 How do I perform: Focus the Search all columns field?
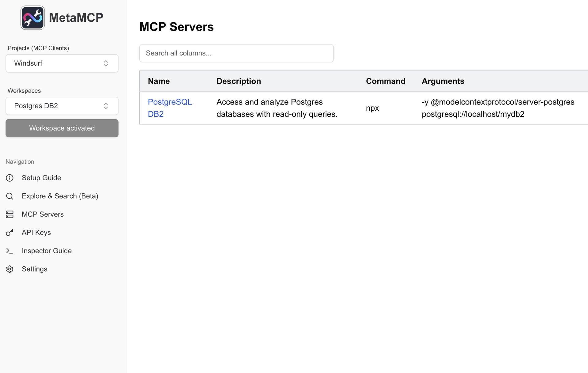point(236,53)
